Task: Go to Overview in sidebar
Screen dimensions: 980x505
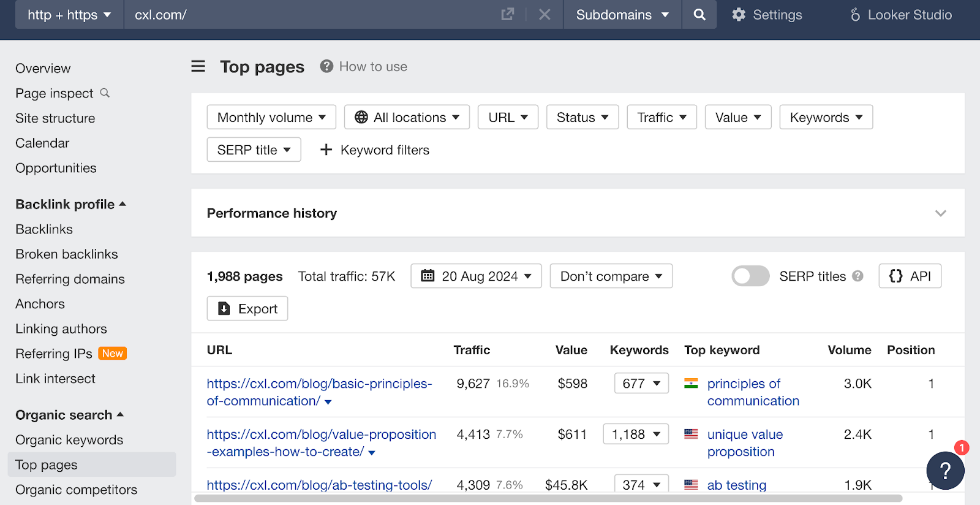Action: point(43,68)
